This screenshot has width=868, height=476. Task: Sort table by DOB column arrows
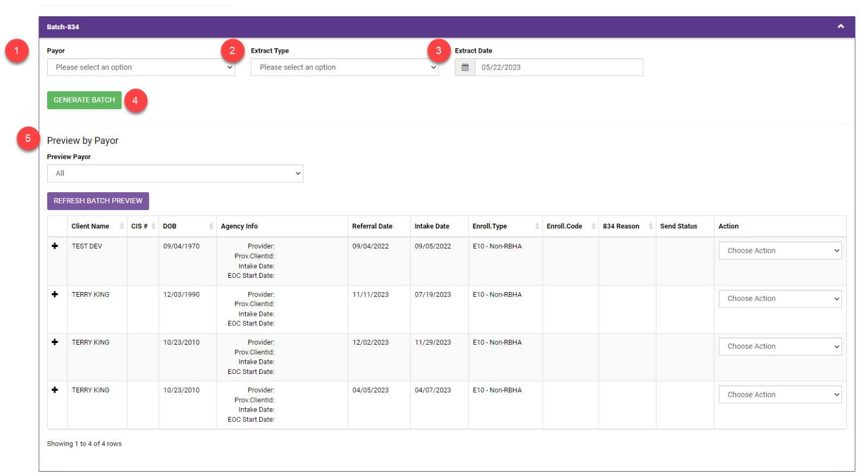coord(211,226)
